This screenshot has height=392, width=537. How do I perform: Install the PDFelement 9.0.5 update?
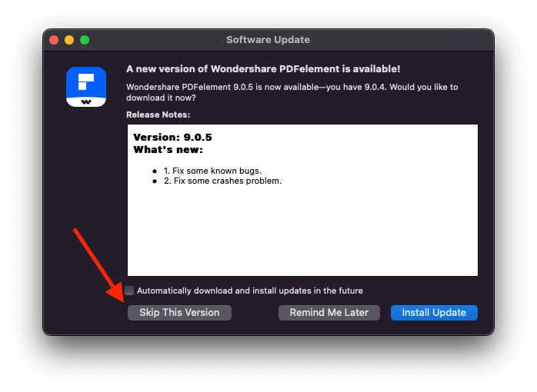tap(434, 313)
